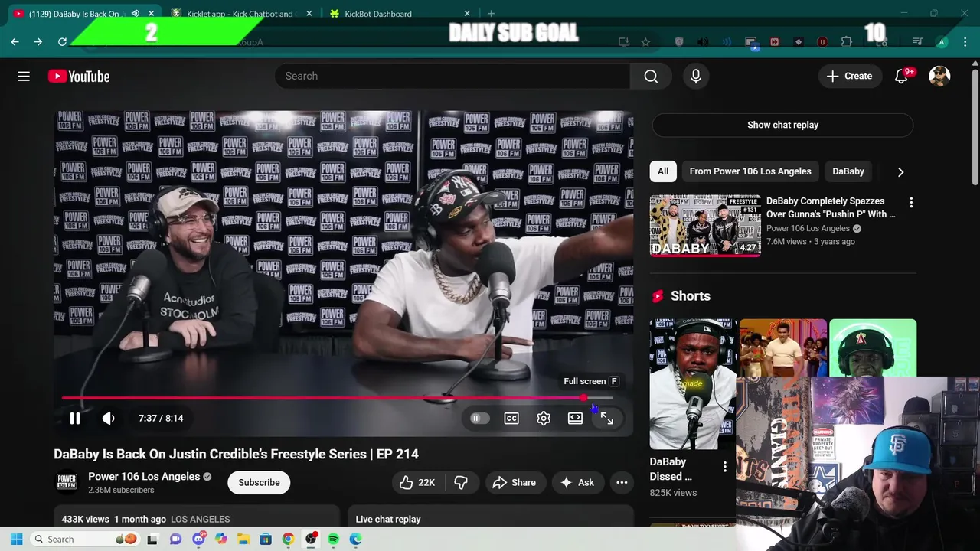Open File Explorer from taskbar

(x=243, y=540)
